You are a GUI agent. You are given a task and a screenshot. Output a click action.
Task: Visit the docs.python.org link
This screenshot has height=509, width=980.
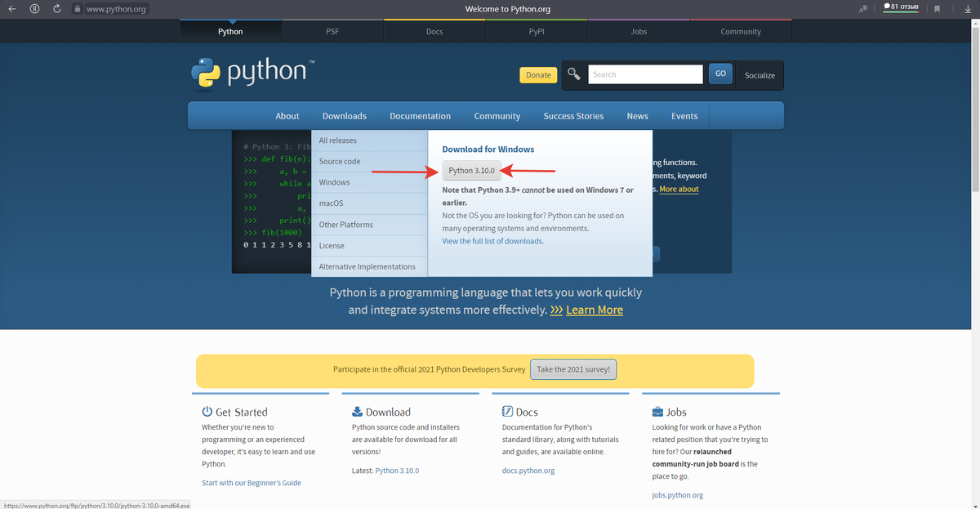(x=528, y=471)
